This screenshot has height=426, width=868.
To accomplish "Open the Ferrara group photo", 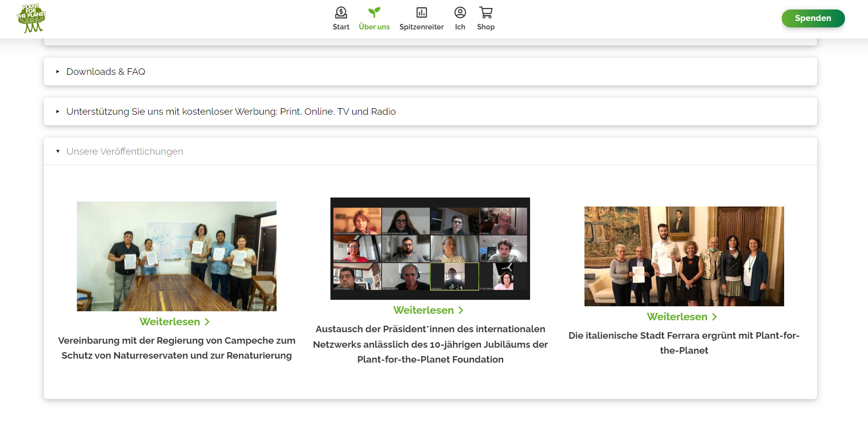I will click(x=684, y=256).
